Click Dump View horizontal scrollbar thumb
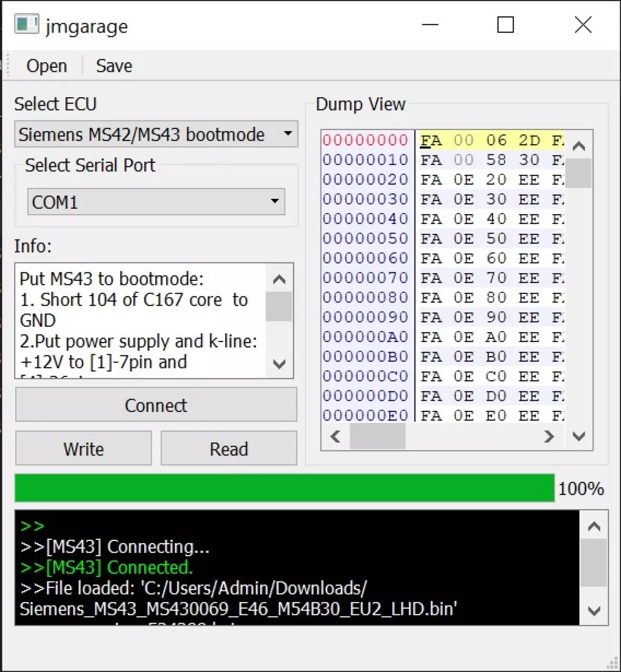Screen dimensions: 621x672 coord(378,436)
